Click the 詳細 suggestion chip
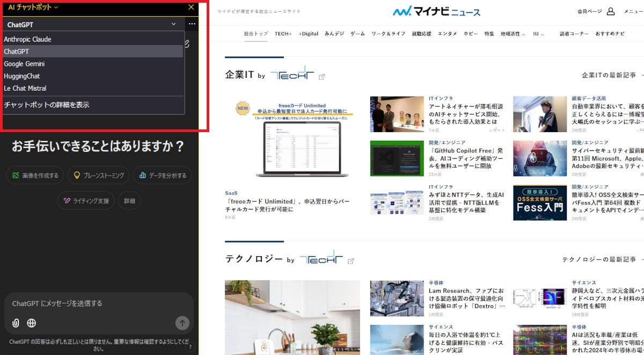This screenshot has height=355, width=644. 129,201
